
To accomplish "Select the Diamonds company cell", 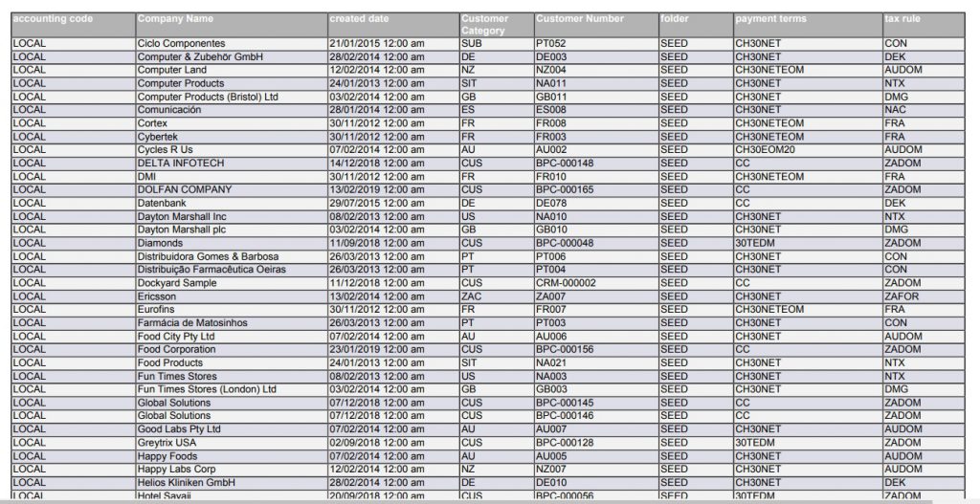I will point(232,243).
